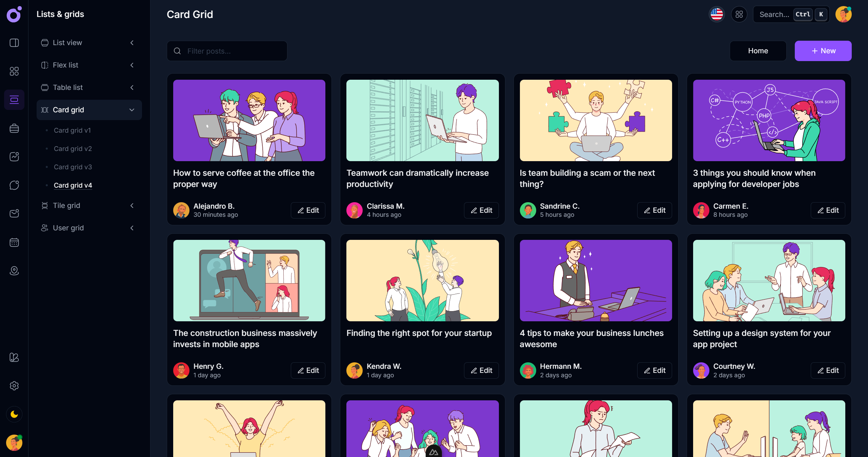The width and height of the screenshot is (868, 457).
Task: Open Card grid v2 page
Action: click(x=73, y=149)
